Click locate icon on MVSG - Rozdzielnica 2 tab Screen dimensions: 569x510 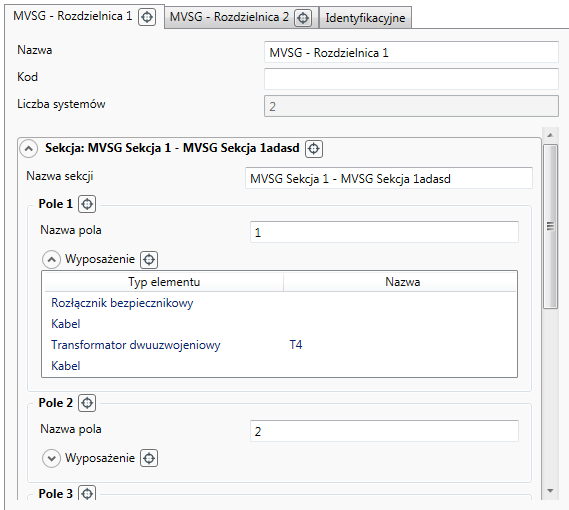303,17
